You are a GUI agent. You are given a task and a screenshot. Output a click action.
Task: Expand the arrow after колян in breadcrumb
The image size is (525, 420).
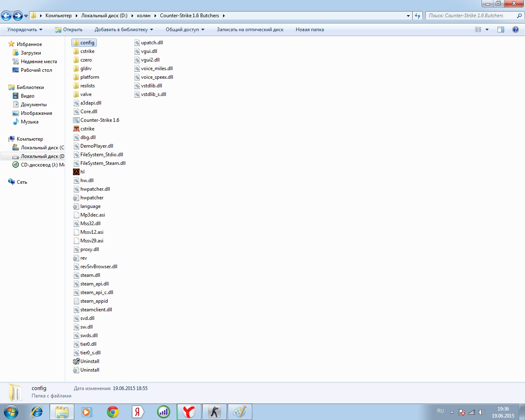tap(155, 16)
